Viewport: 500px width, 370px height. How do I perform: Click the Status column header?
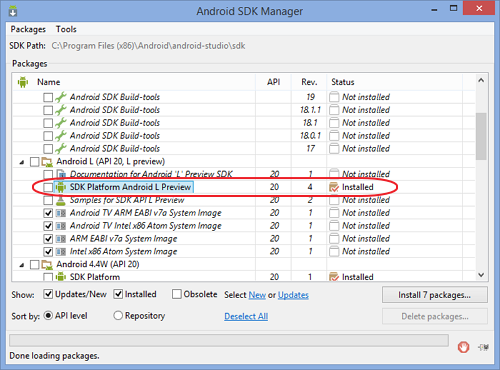click(x=394, y=82)
